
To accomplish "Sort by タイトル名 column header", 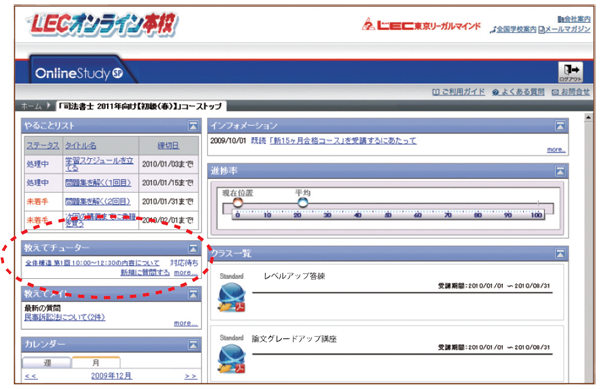I will 80,146.
